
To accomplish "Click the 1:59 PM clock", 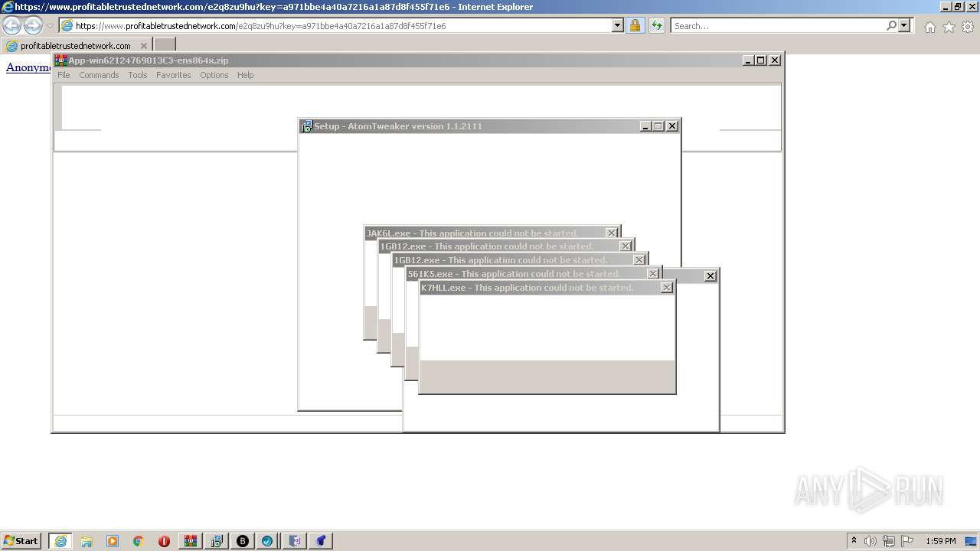I will (940, 541).
